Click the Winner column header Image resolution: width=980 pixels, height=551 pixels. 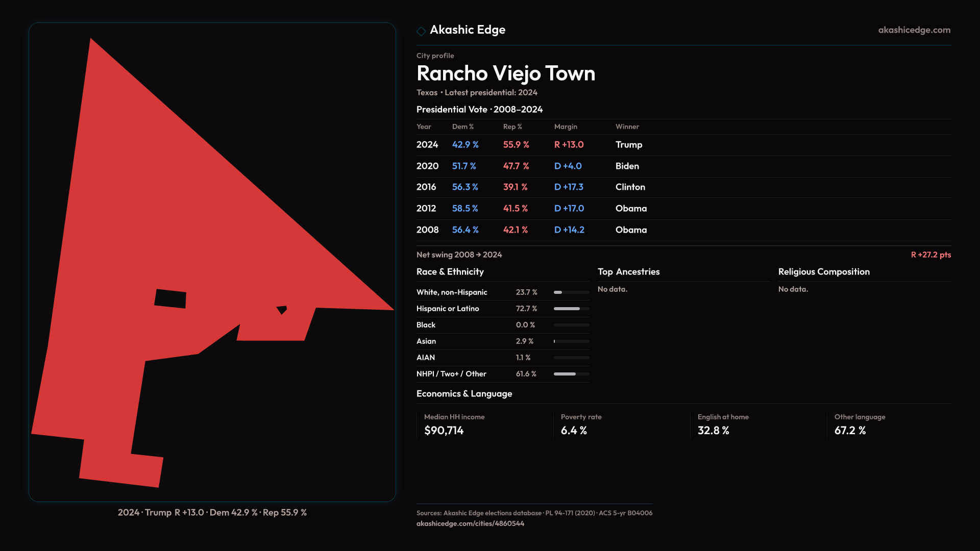coord(627,127)
